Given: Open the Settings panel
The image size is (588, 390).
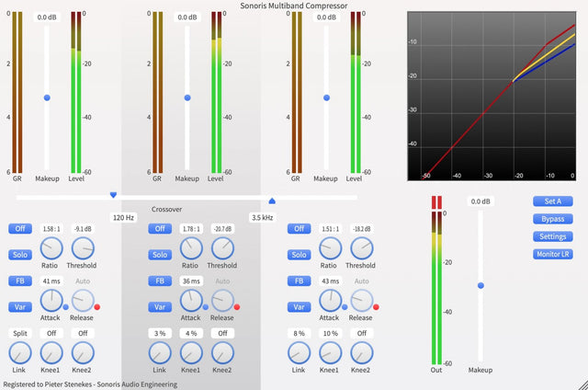Looking at the screenshot, I should pos(553,236).
